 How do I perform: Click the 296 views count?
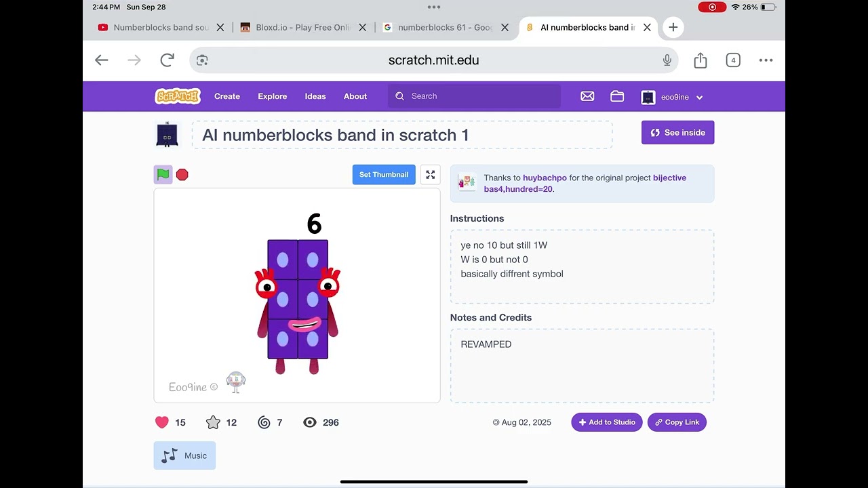pyautogui.click(x=331, y=422)
